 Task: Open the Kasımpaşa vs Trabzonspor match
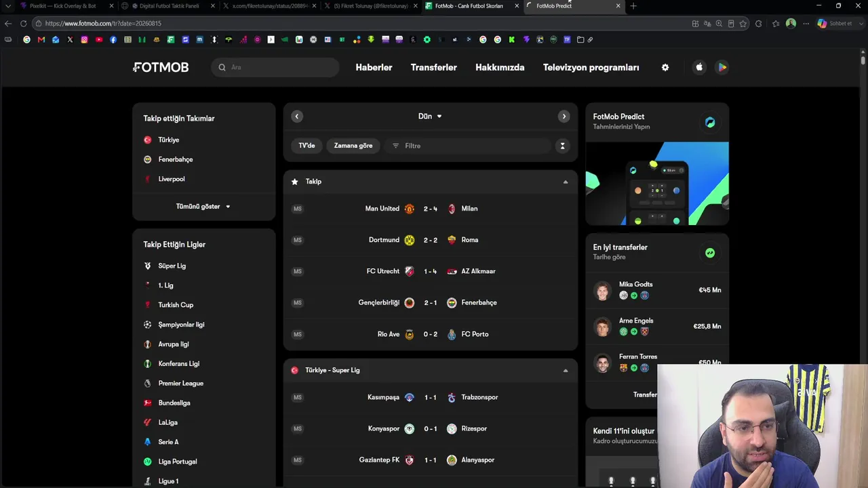pos(431,397)
